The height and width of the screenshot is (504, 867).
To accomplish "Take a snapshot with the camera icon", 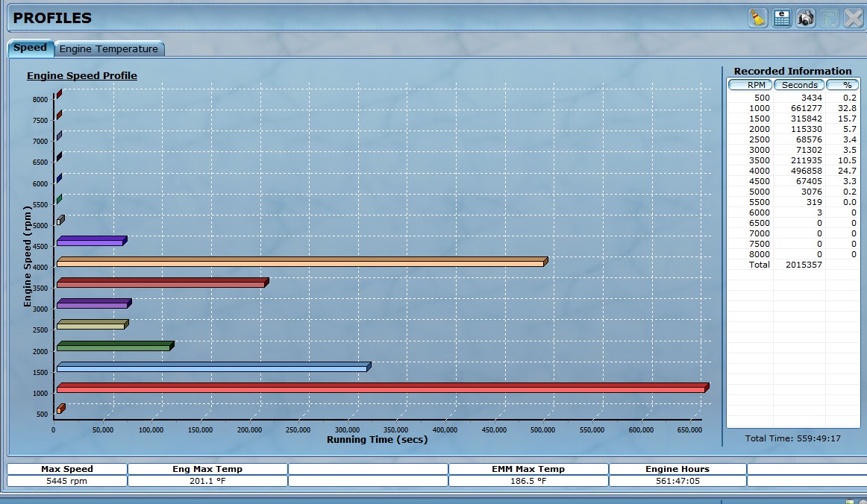I will (x=806, y=18).
